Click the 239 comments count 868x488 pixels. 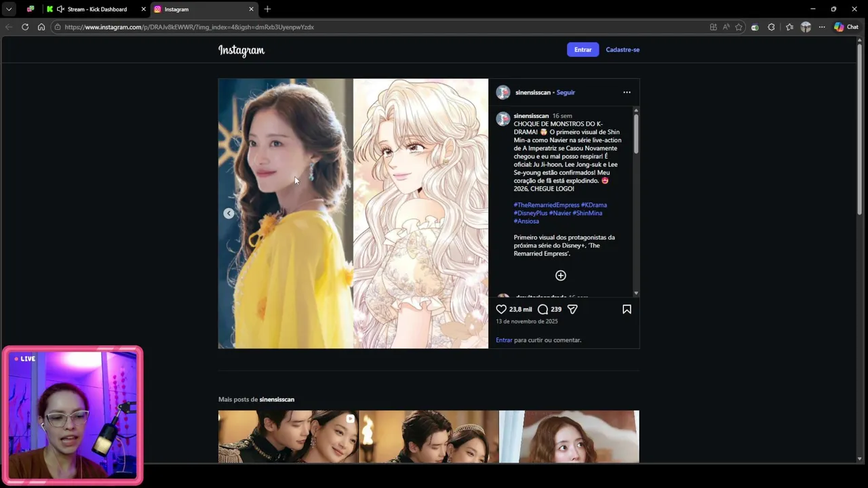point(556,309)
